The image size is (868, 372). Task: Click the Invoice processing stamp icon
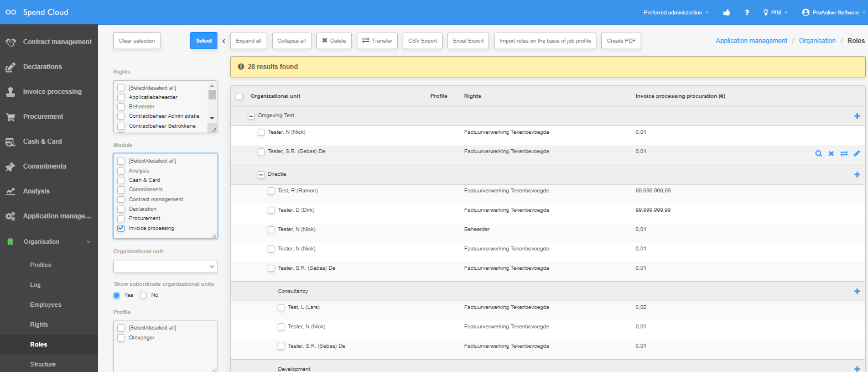tap(11, 92)
